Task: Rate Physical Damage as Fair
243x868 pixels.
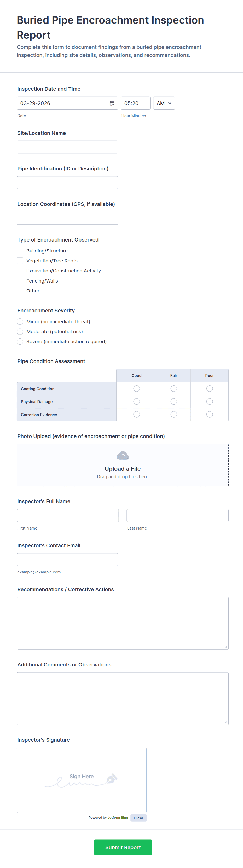Action: tap(173, 401)
